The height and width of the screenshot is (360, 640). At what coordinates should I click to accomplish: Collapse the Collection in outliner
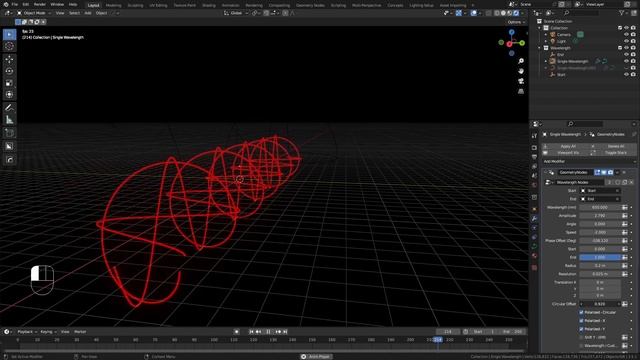pyautogui.click(x=540, y=28)
